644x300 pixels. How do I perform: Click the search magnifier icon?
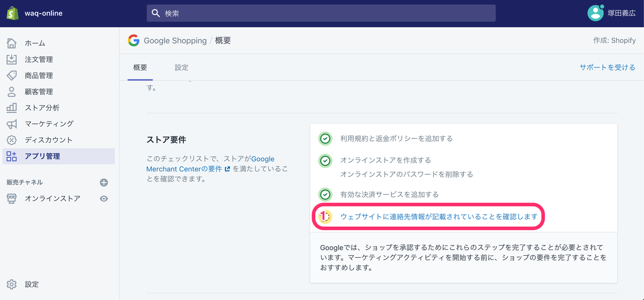point(156,13)
